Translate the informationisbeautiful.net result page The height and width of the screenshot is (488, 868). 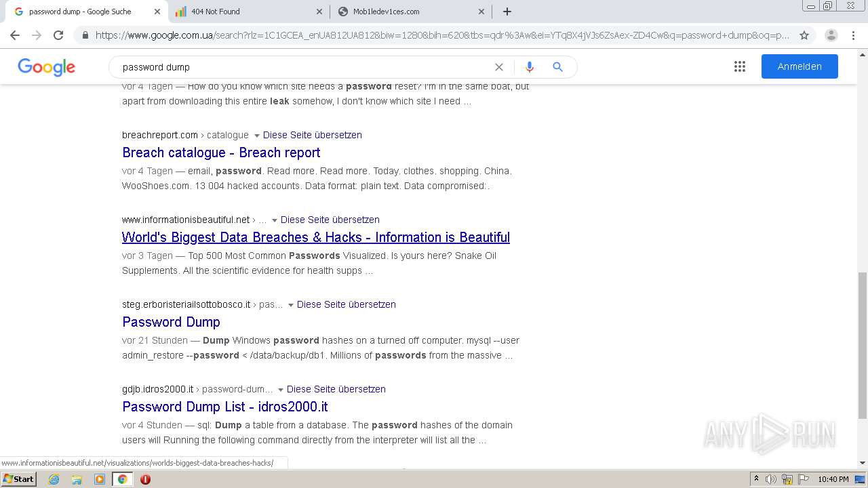tap(330, 220)
